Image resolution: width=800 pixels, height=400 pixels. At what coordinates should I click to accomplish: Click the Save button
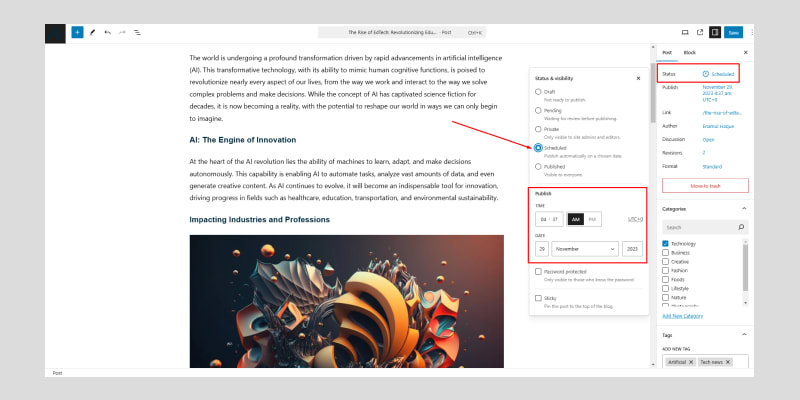pos(733,33)
